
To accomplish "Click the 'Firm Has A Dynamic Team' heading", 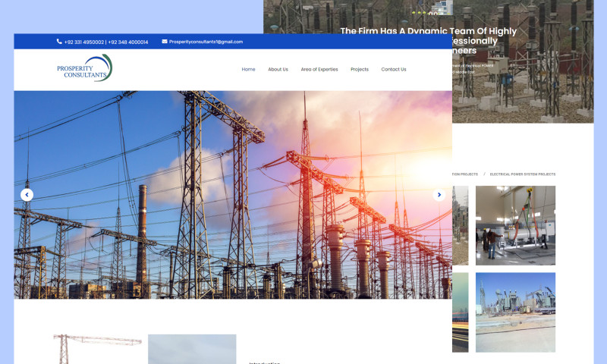I will point(428,31).
